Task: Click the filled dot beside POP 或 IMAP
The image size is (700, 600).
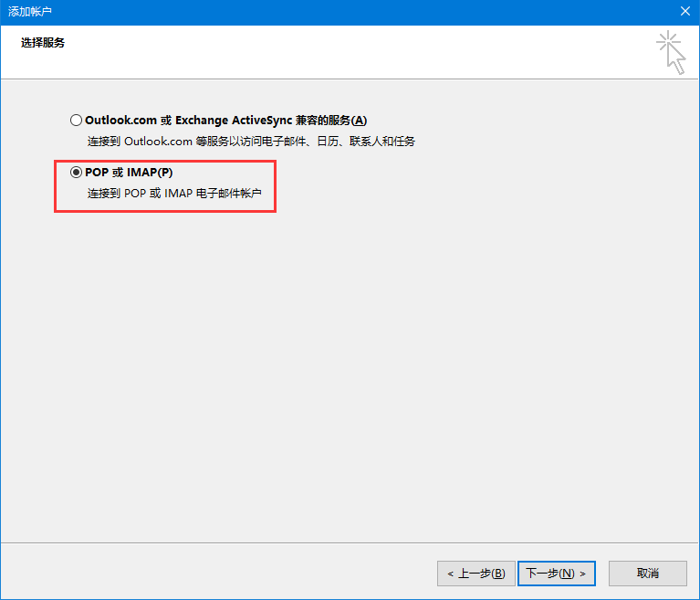Action: click(76, 173)
